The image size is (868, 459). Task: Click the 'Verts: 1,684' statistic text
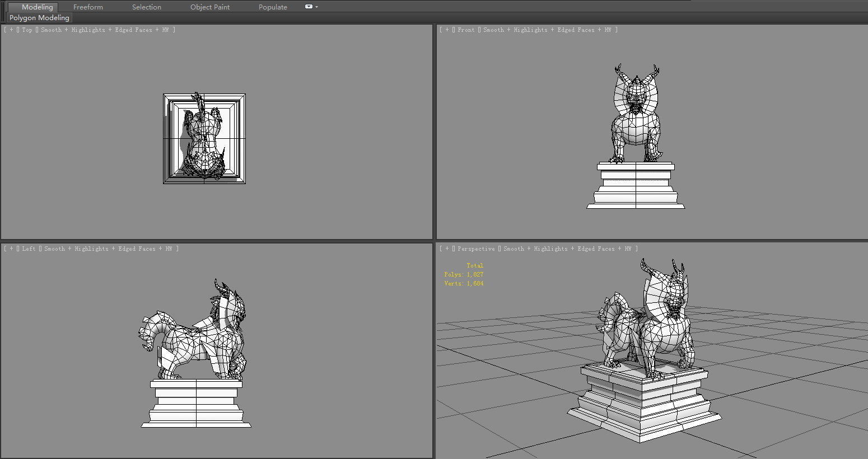coord(464,284)
